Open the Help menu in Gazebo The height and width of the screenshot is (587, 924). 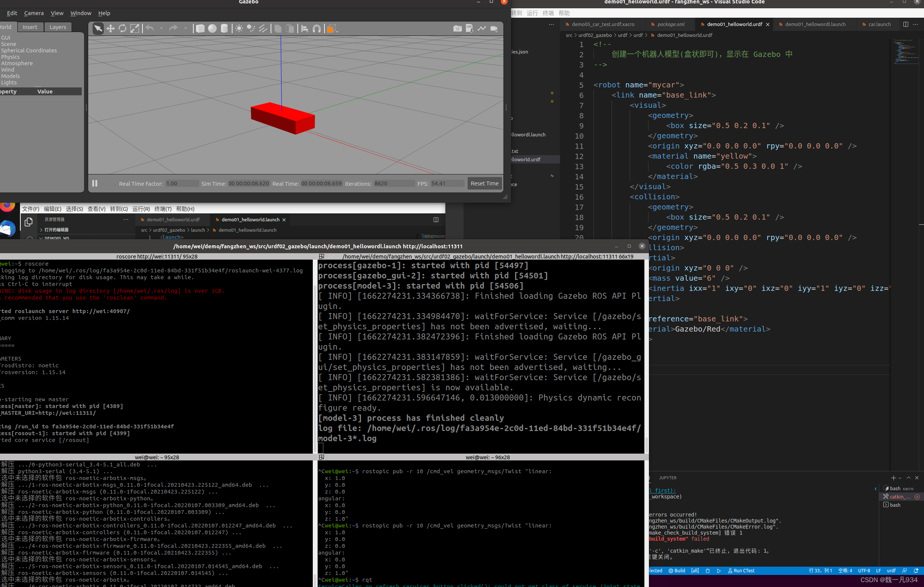[x=104, y=13]
